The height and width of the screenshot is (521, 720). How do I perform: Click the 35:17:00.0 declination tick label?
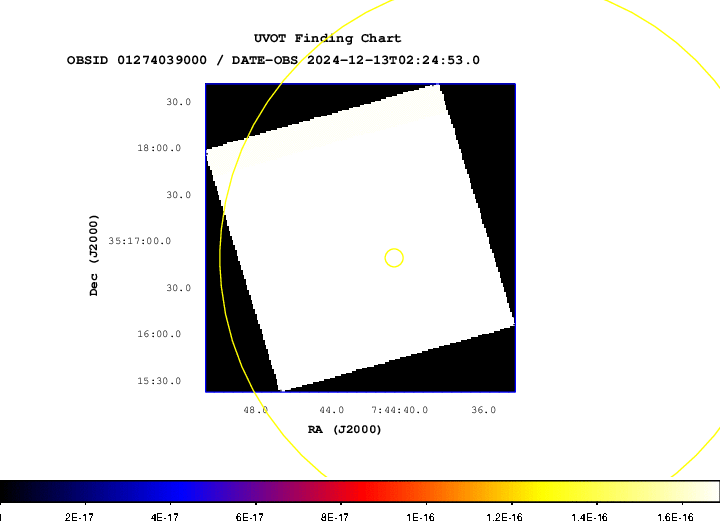pyautogui.click(x=140, y=241)
